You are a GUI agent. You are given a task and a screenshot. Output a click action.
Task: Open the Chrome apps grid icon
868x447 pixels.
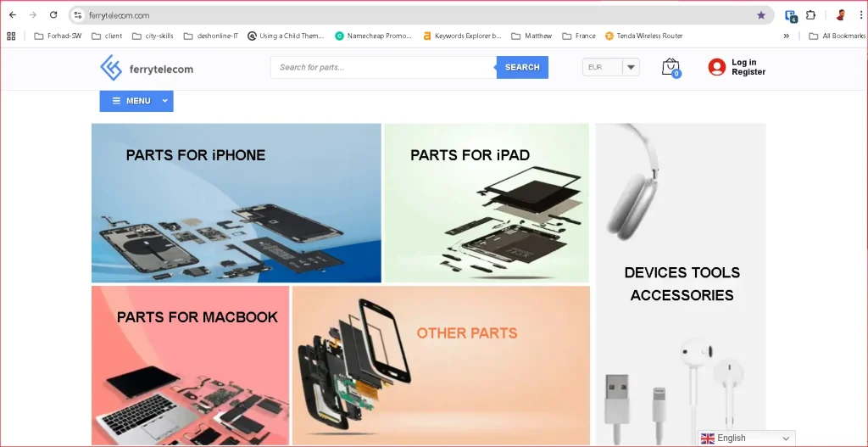pos(11,36)
